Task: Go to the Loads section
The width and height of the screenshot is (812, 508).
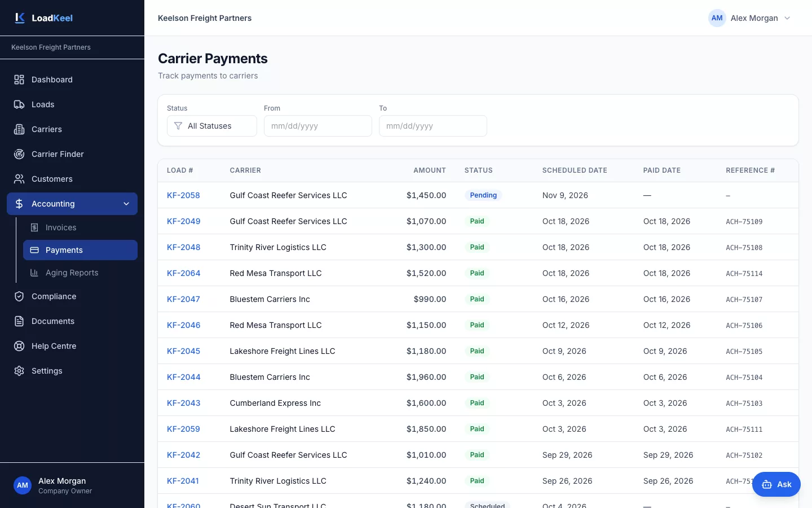Action: click(x=72, y=104)
